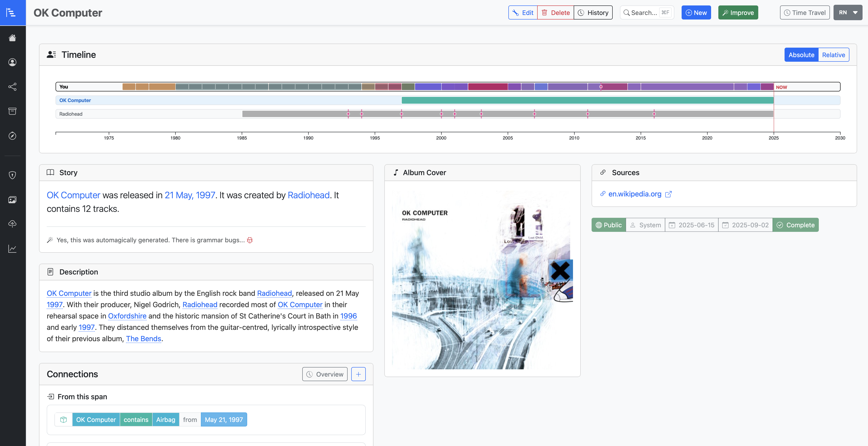Click the plus button in Connections
The width and height of the screenshot is (868, 446).
(x=358, y=374)
